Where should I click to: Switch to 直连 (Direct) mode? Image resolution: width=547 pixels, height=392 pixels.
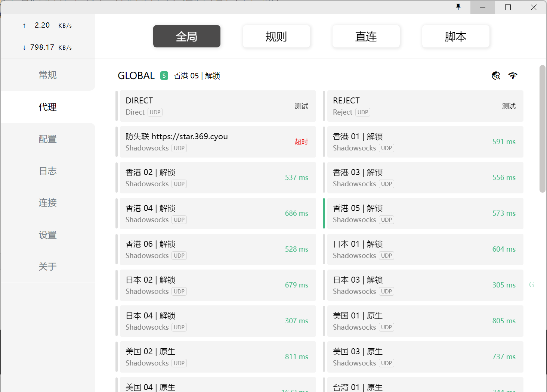point(366,36)
